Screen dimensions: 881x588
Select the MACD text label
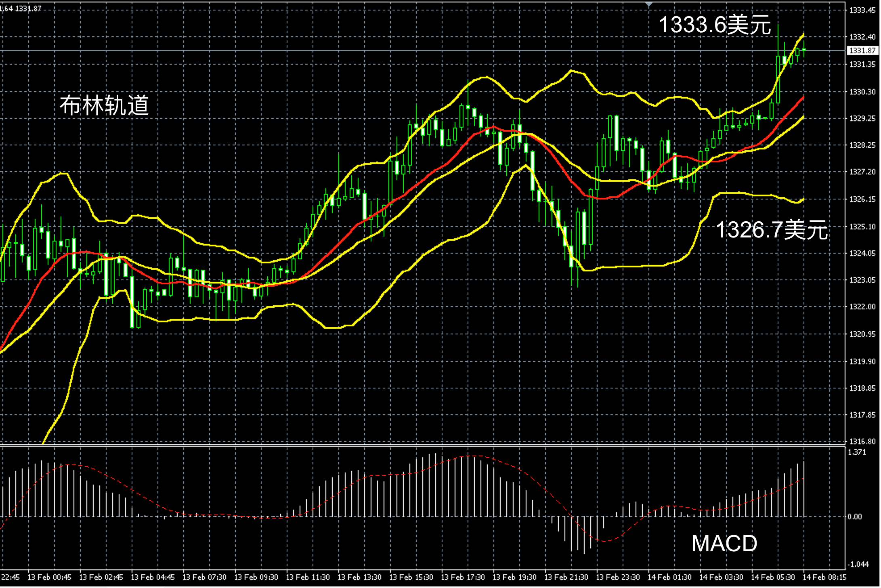[724, 544]
